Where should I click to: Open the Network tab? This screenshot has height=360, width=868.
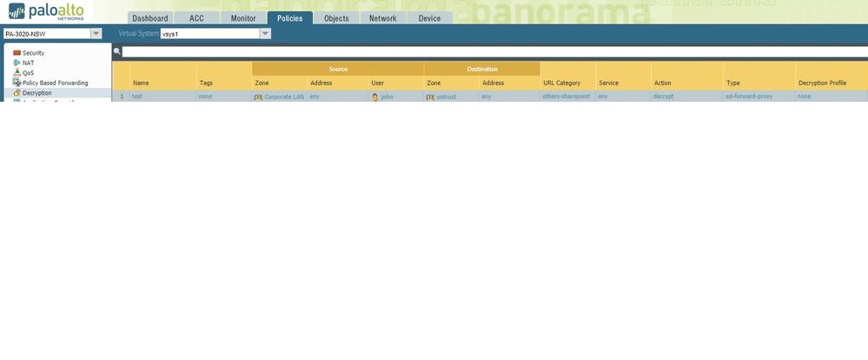point(382,18)
